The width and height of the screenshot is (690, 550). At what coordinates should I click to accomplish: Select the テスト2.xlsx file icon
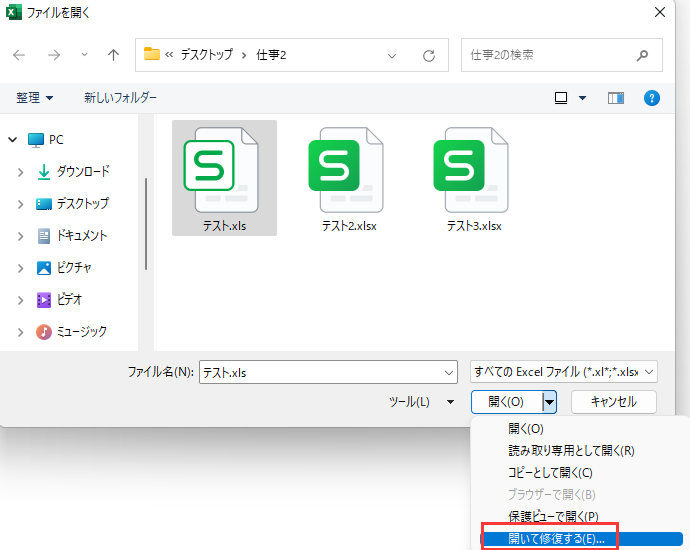pos(348,168)
